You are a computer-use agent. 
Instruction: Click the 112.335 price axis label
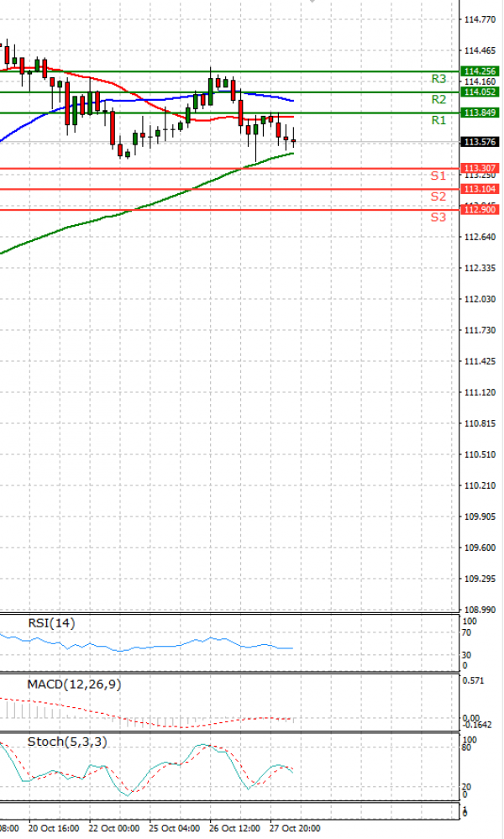tap(480, 268)
